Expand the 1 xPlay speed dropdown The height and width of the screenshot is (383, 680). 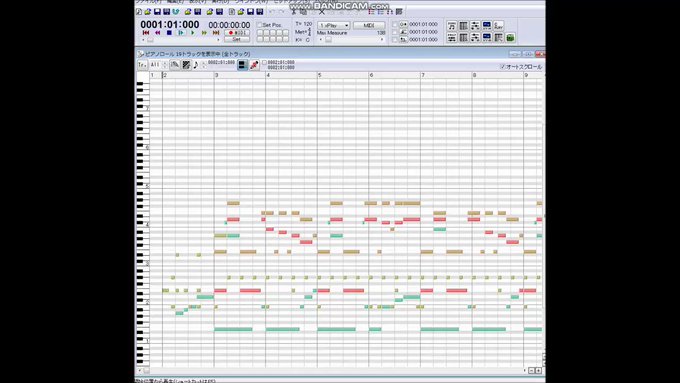click(x=333, y=26)
